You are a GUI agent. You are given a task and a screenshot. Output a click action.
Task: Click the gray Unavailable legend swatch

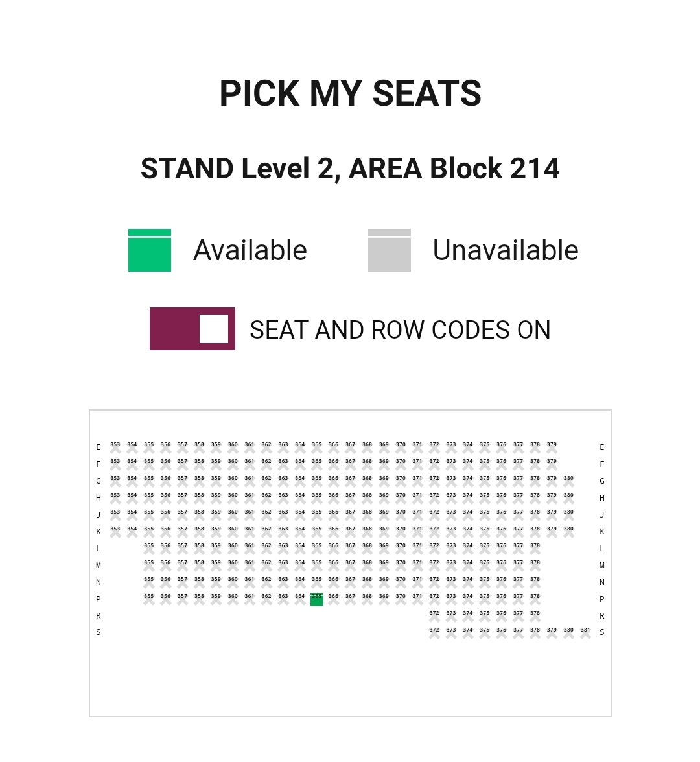click(390, 250)
